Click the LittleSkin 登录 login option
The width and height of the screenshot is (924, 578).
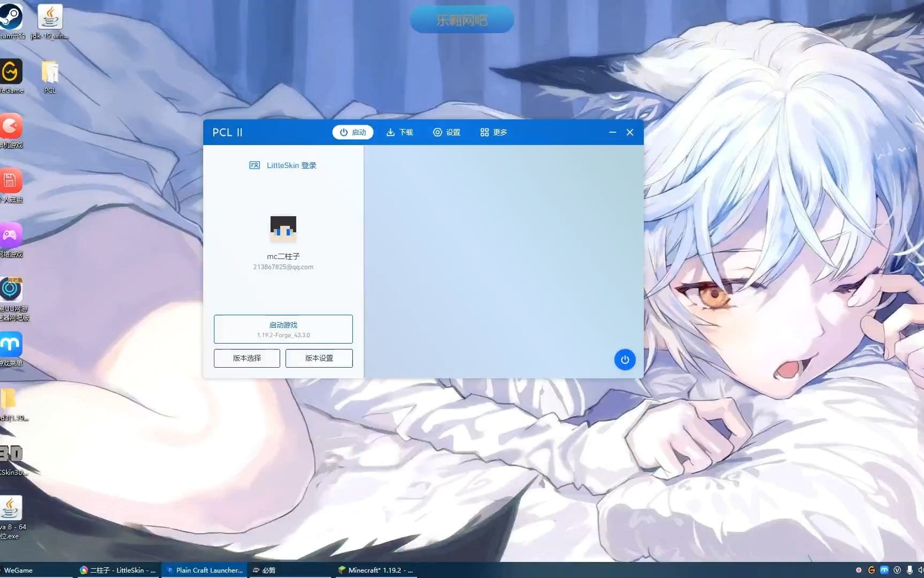[291, 165]
